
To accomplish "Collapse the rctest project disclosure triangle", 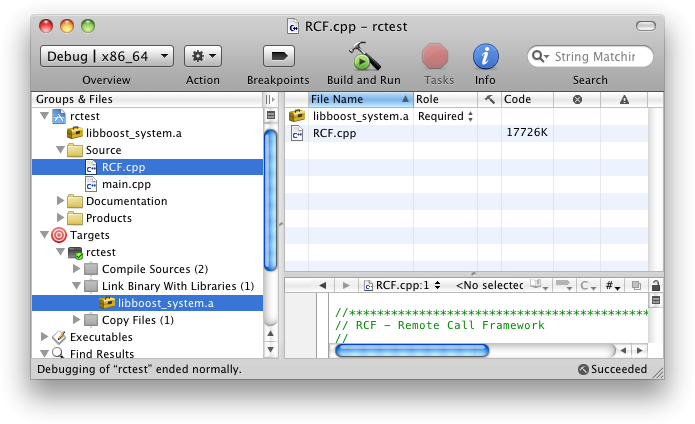I will click(x=44, y=116).
